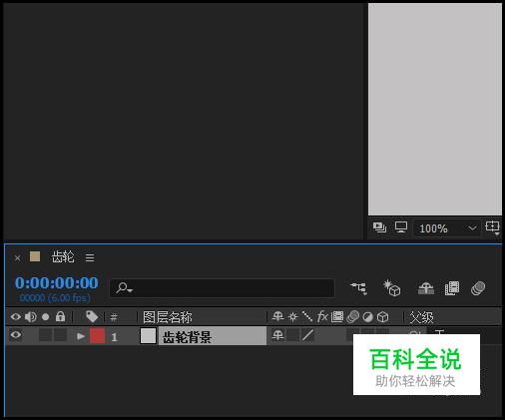Click the Motion Blur column header icon
The height and width of the screenshot is (420, 505).
352,317
